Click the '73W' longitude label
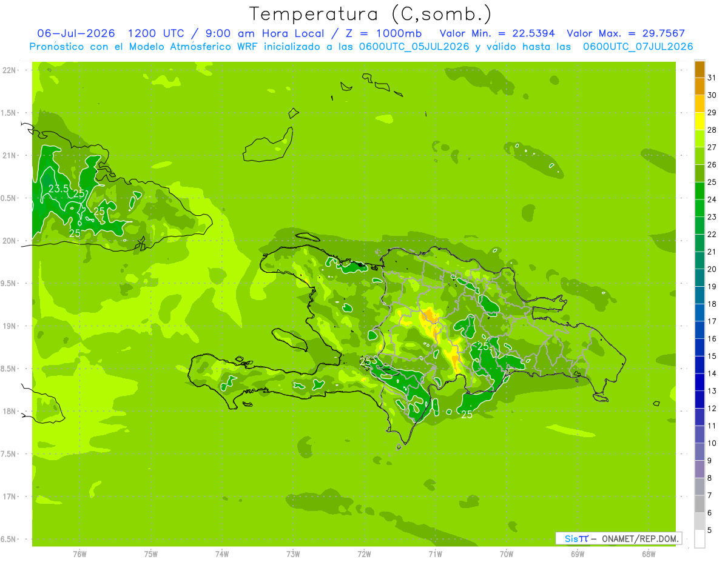Image resolution: width=728 pixels, height=562 pixels. tap(293, 554)
